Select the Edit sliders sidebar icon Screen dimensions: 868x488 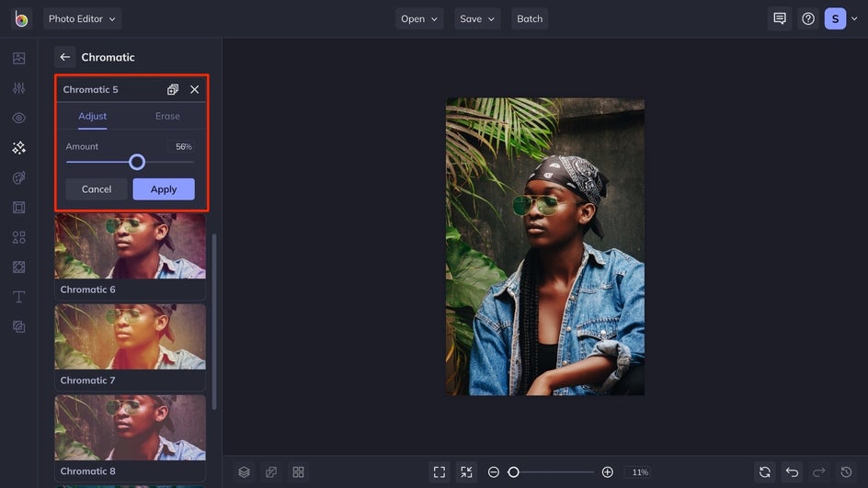(18, 88)
